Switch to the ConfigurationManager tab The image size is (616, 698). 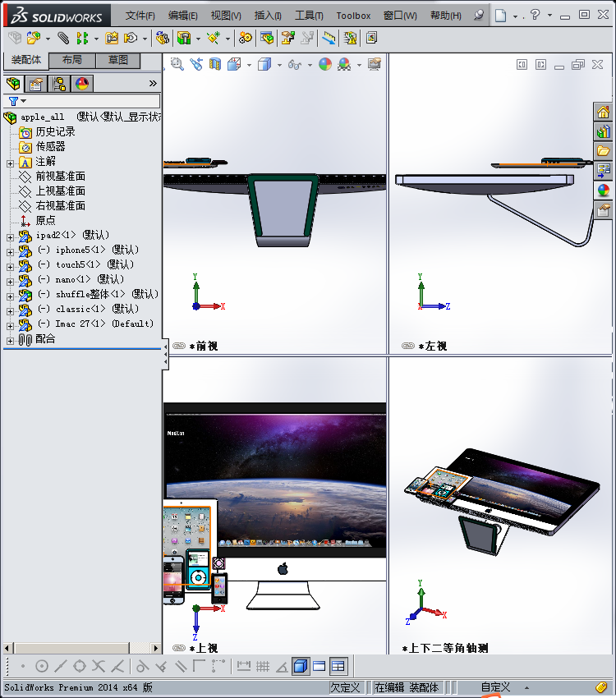click(x=59, y=84)
